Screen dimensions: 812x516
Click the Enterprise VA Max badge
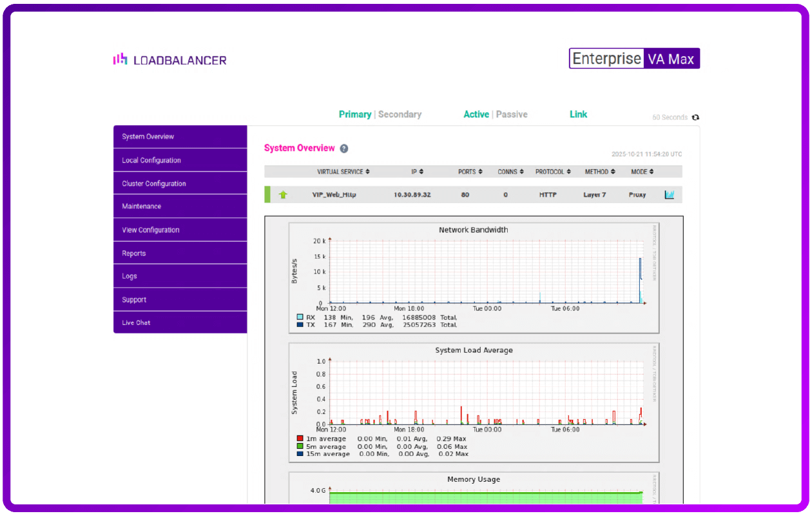click(634, 59)
